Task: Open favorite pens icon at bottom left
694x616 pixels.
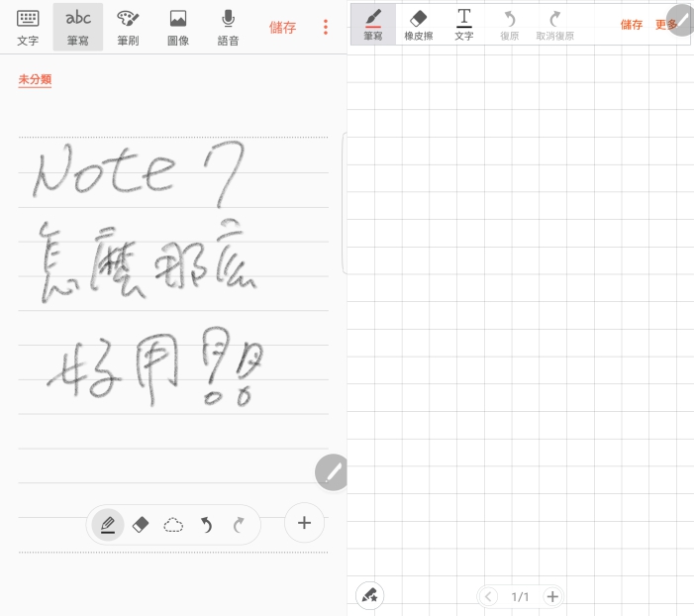Action: (x=369, y=595)
